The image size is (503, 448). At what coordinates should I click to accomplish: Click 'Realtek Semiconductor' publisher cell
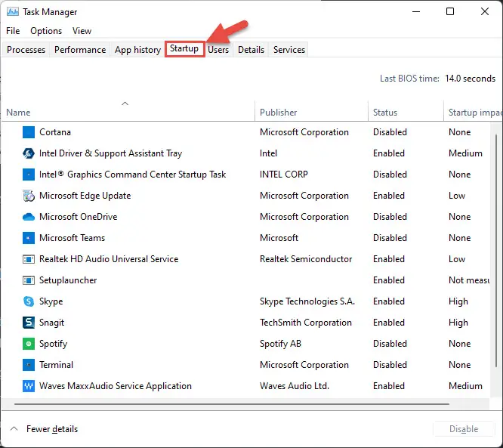(306, 259)
